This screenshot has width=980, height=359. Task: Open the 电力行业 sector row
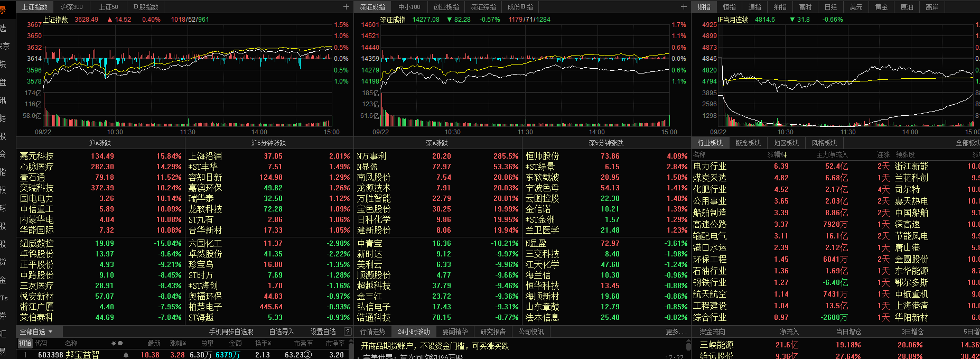pyautogui.click(x=836, y=166)
